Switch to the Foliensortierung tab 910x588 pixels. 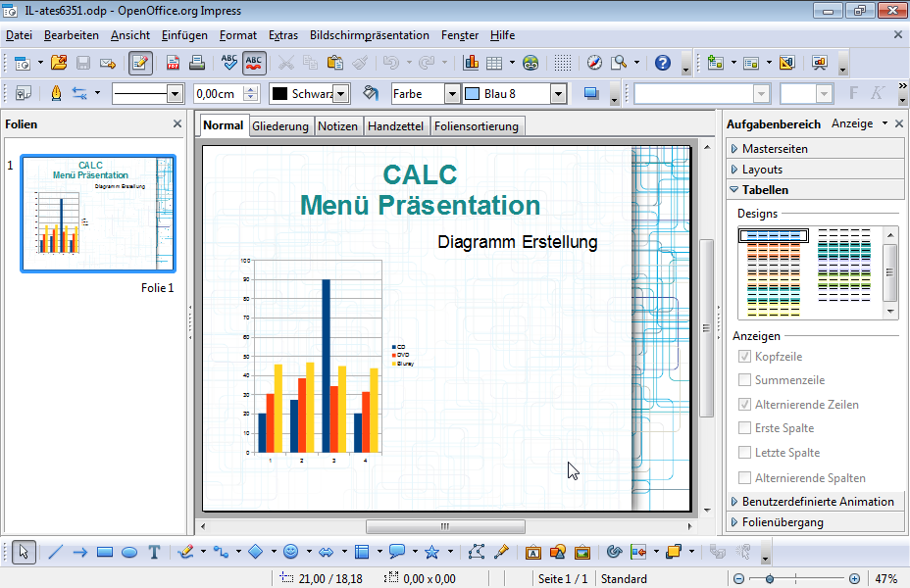click(477, 125)
